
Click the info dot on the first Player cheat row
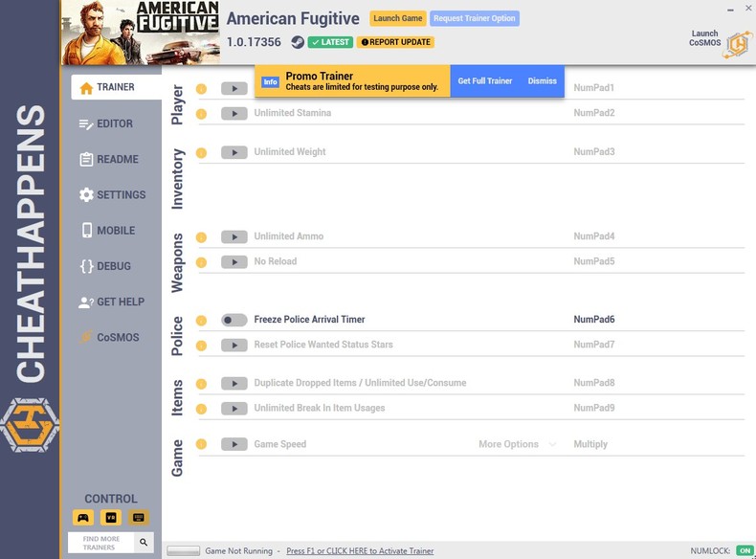click(201, 89)
